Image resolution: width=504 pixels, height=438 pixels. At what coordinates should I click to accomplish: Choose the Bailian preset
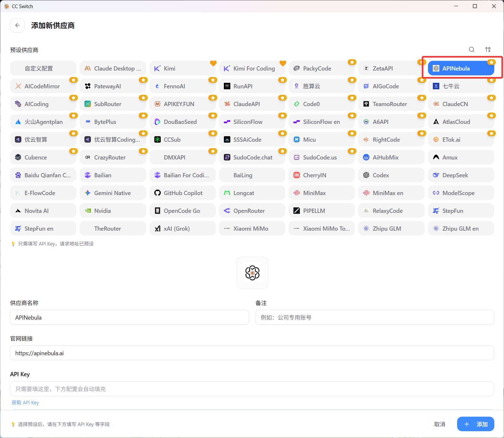click(113, 175)
